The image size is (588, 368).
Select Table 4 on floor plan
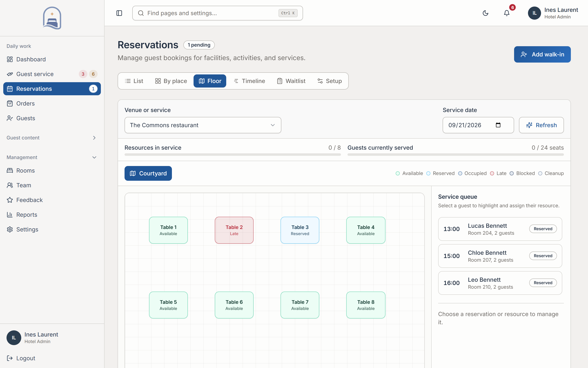click(366, 230)
